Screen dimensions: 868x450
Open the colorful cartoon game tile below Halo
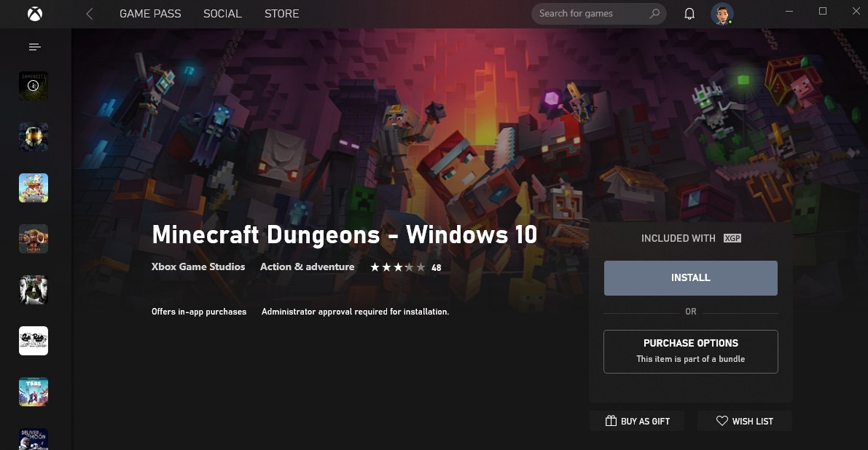pos(34,188)
